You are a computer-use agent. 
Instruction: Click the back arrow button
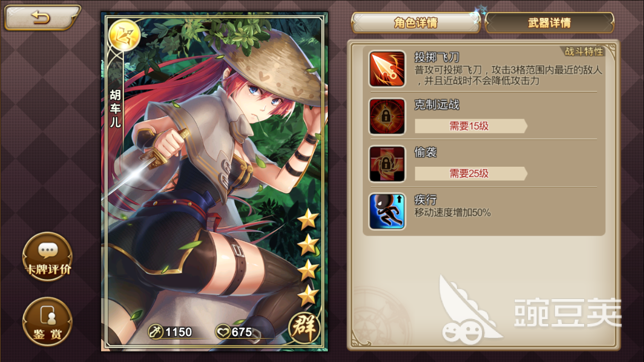[41, 17]
